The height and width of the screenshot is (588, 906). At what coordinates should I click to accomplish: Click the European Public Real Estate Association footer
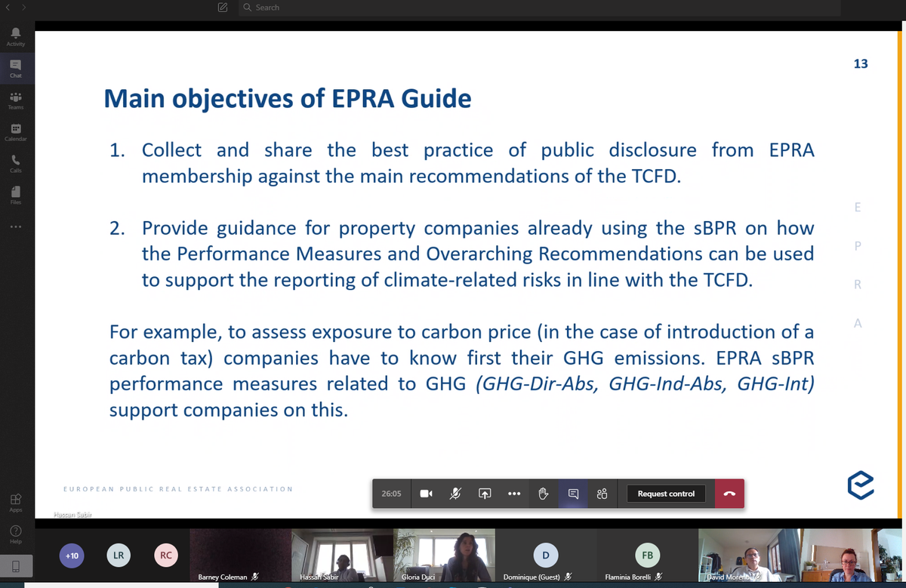click(178, 489)
